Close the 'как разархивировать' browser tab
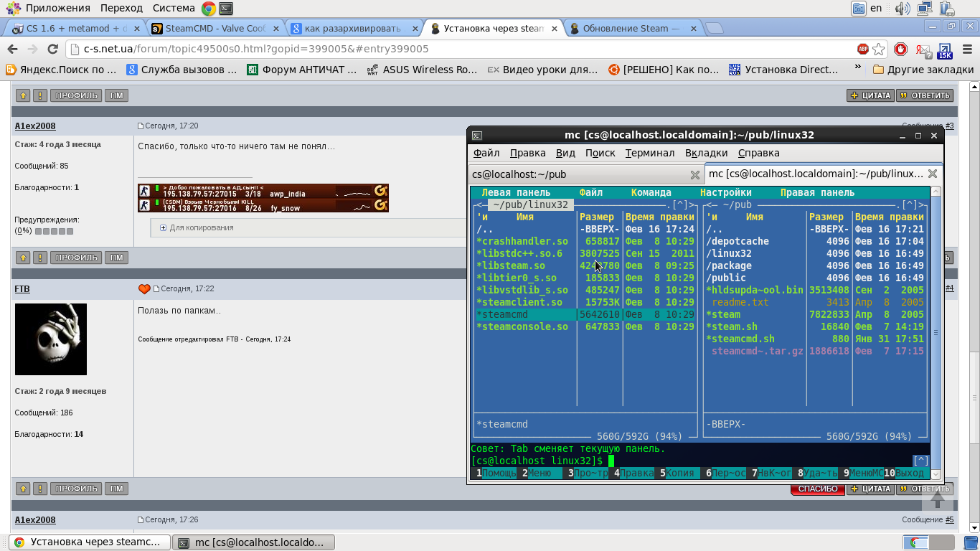The height and width of the screenshot is (551, 980). click(x=415, y=29)
